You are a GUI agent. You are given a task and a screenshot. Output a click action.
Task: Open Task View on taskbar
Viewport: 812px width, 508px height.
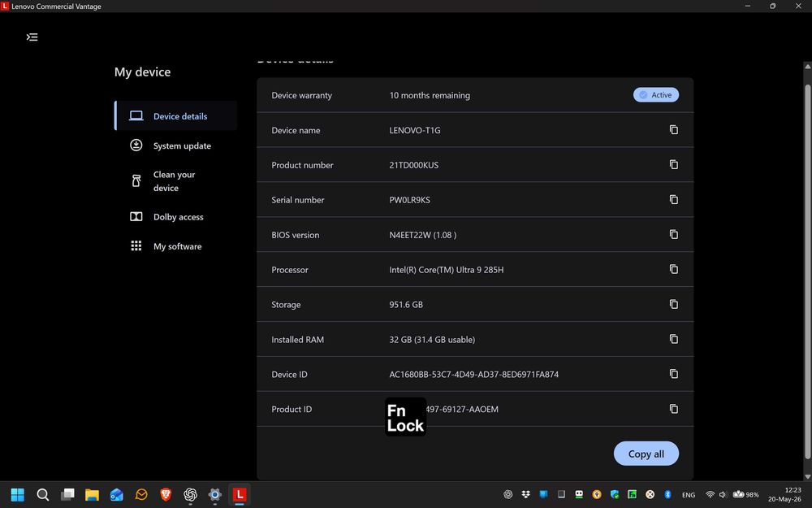click(x=67, y=494)
